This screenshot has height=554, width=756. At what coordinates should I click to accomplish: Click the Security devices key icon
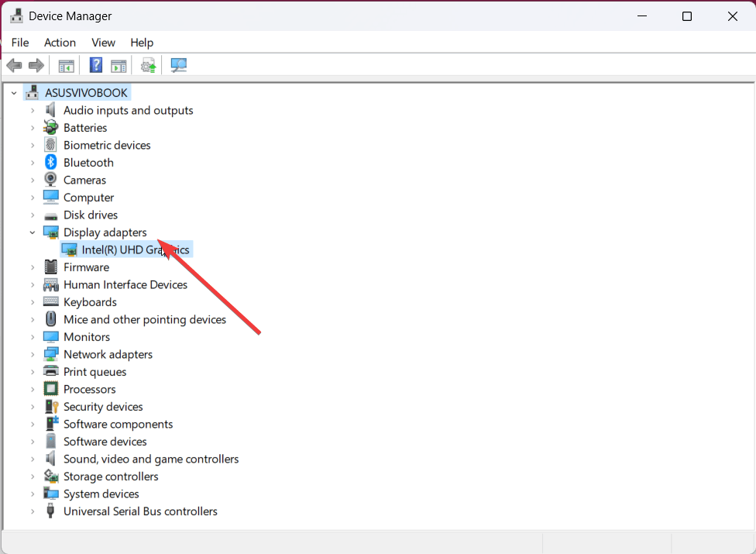[52, 407]
